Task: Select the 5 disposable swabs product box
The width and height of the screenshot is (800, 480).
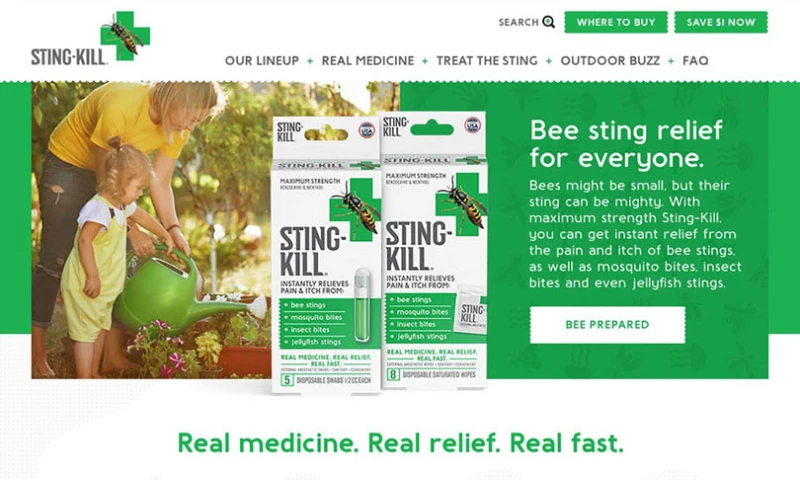Action: 327,255
